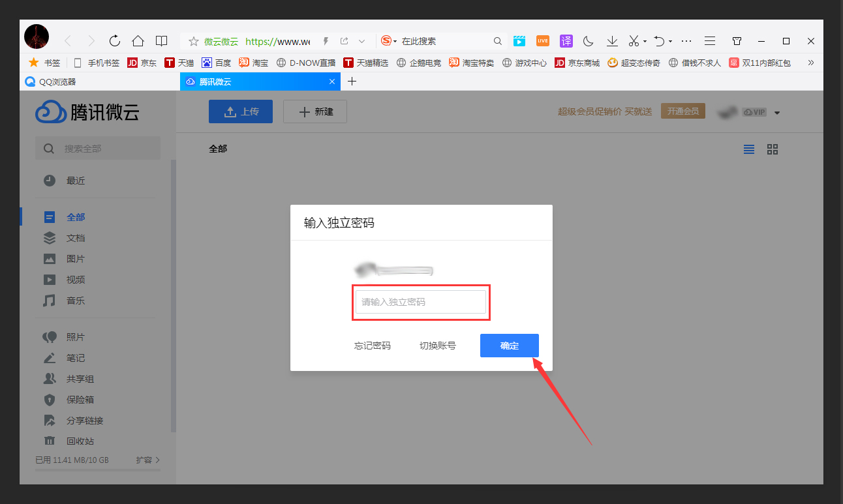
Task: Open the 文档 (Documents) section
Action: pyautogui.click(x=75, y=237)
